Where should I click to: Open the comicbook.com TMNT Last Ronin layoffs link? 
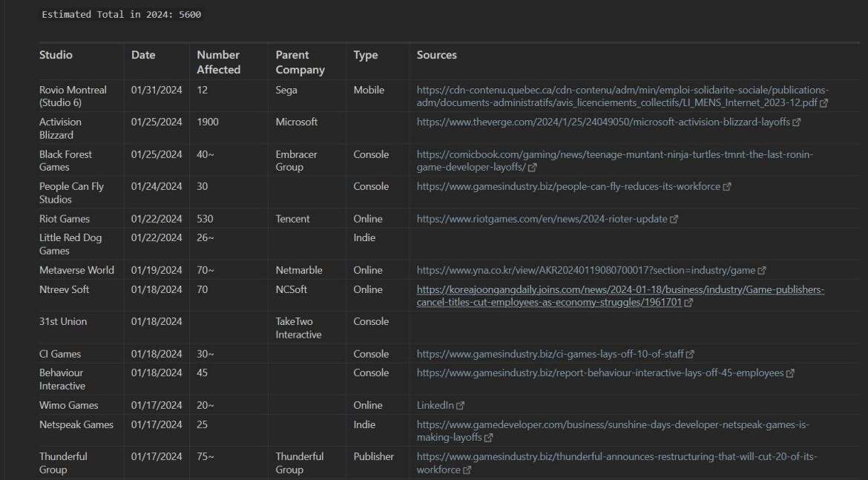(615, 154)
